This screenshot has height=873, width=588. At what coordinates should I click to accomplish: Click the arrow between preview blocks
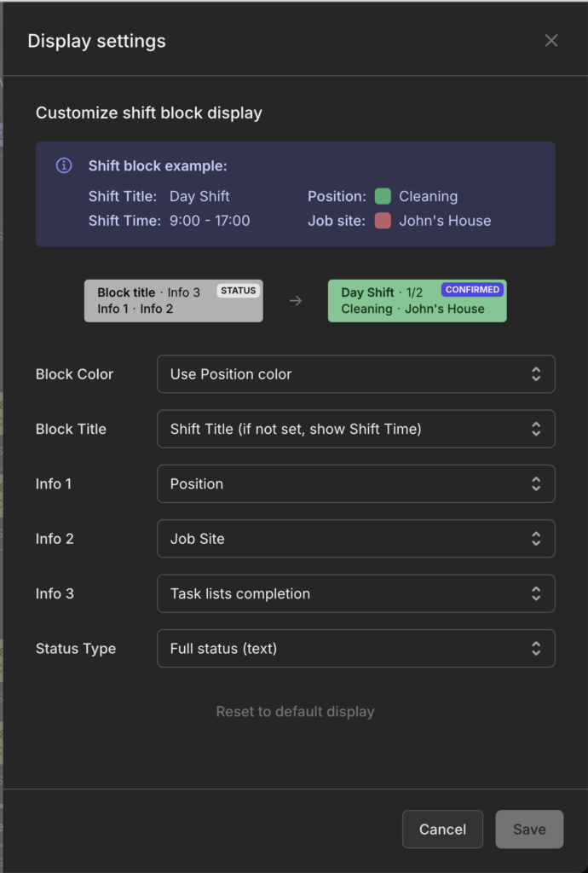tap(296, 301)
